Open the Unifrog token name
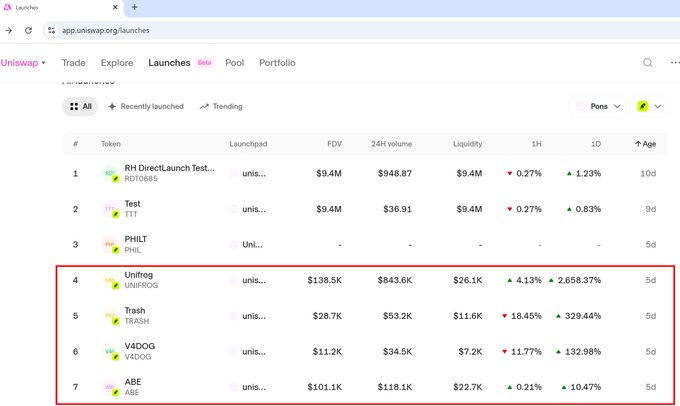 click(138, 275)
